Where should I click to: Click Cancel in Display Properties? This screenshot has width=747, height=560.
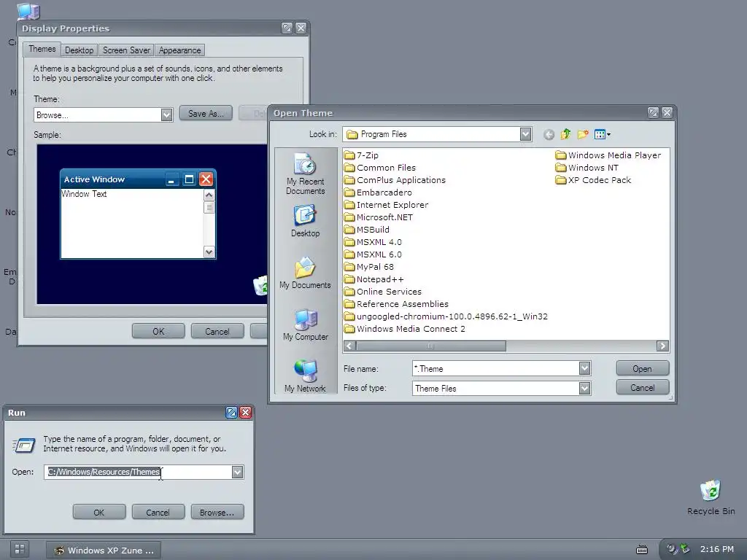pyautogui.click(x=217, y=332)
